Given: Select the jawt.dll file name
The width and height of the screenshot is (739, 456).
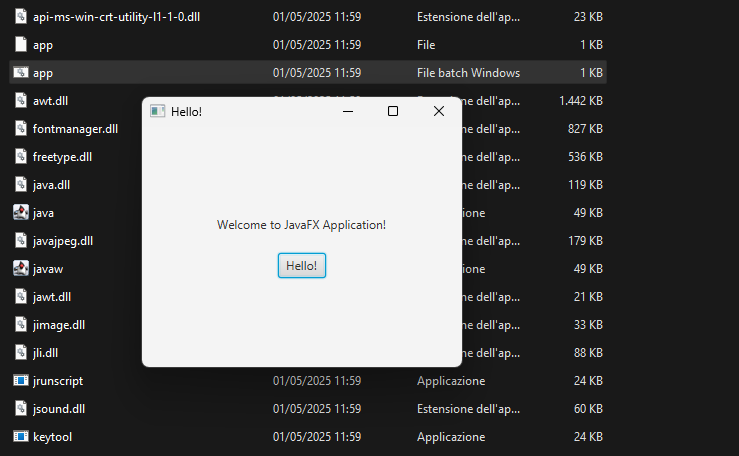Looking at the screenshot, I should [52, 297].
